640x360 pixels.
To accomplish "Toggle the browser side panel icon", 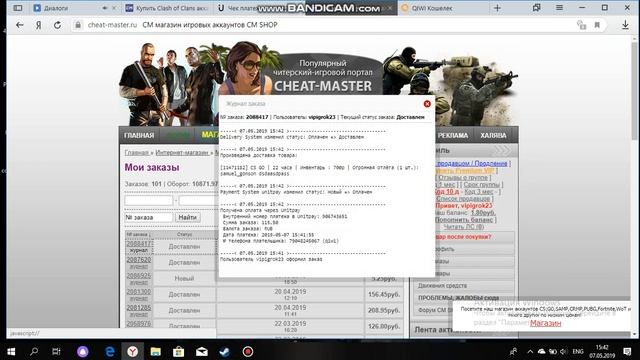I will click(18, 8).
